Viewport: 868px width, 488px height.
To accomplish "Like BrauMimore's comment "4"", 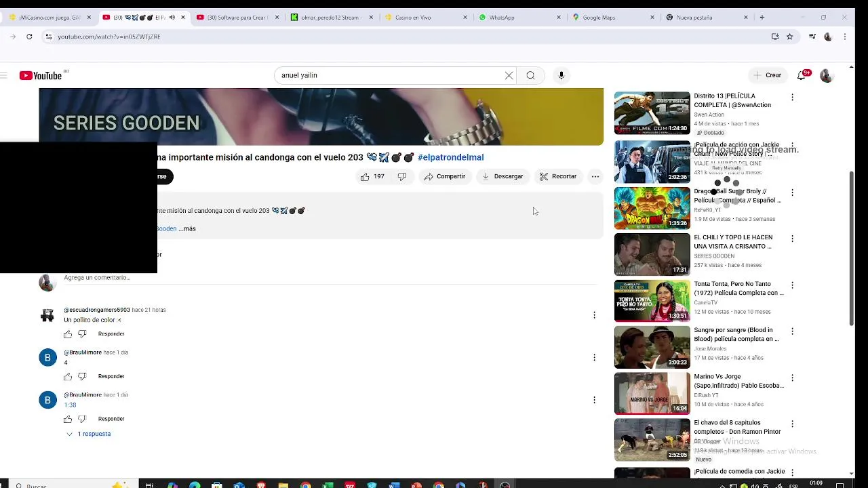I will tap(68, 376).
